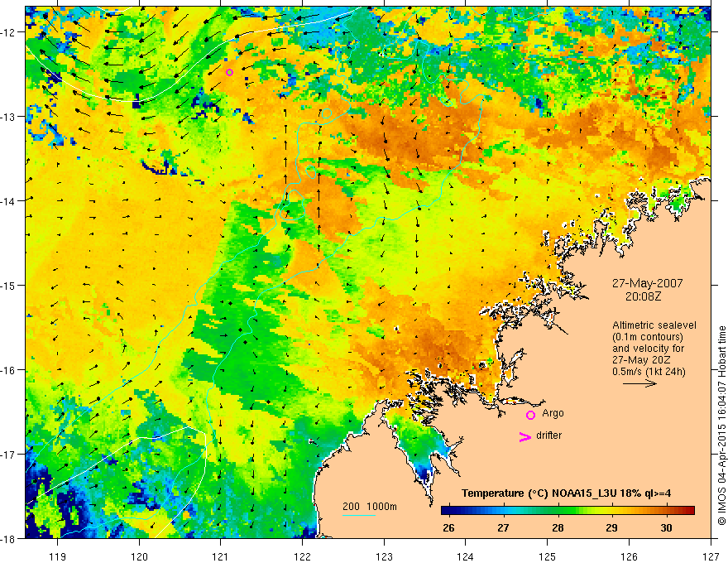The width and height of the screenshot is (728, 563).
Task: Click the longitude label '119'
Action: pos(58,556)
